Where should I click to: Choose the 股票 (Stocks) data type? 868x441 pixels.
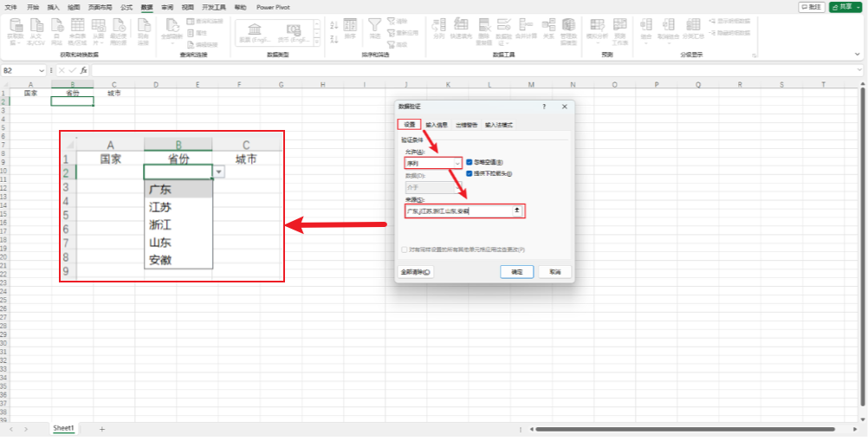click(255, 33)
